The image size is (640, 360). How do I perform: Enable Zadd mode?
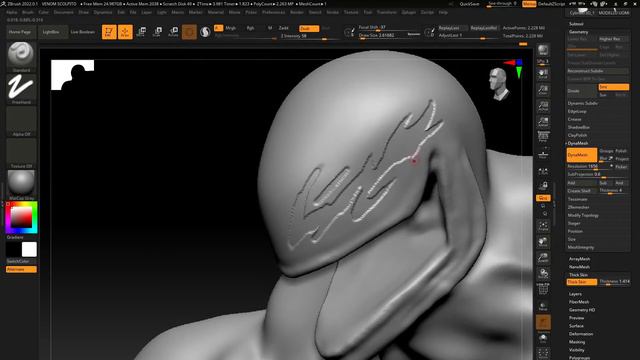[x=284, y=28]
